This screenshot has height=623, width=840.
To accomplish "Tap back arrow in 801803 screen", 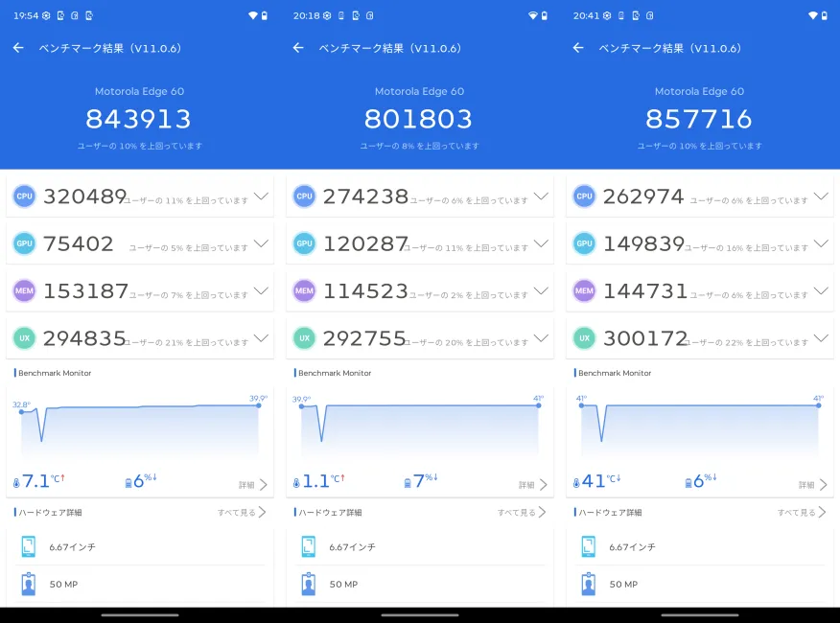I will [298, 48].
